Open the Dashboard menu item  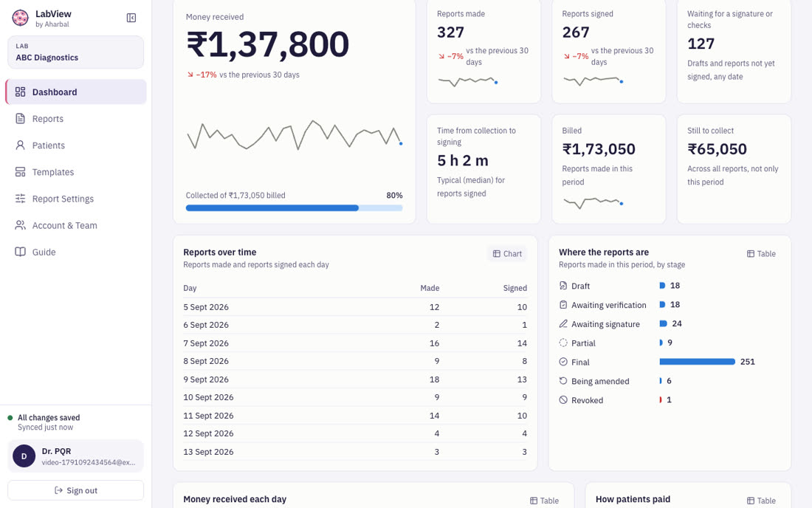pos(76,92)
